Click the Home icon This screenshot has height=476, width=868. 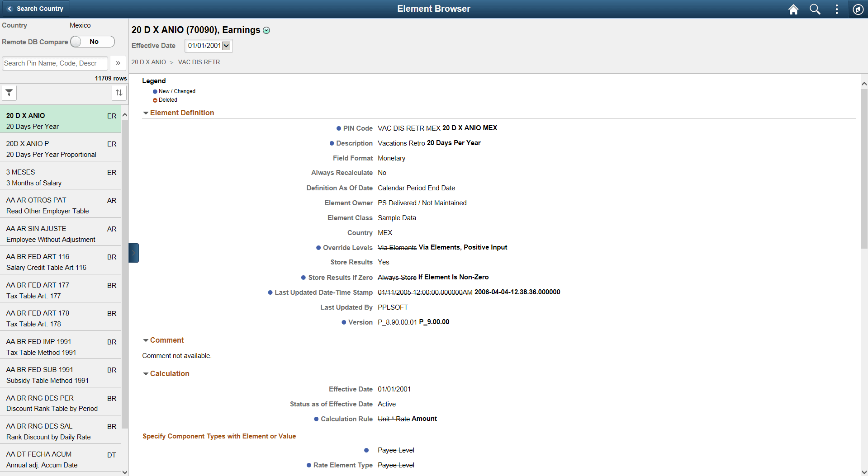pos(793,9)
